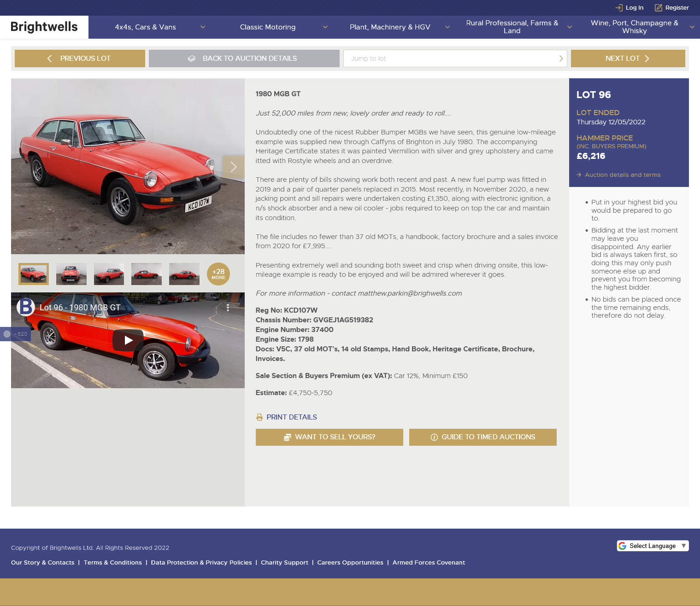Expand the Wine, Port, Champagne & Whisky chevron
The width and height of the screenshot is (700, 606).
click(692, 27)
